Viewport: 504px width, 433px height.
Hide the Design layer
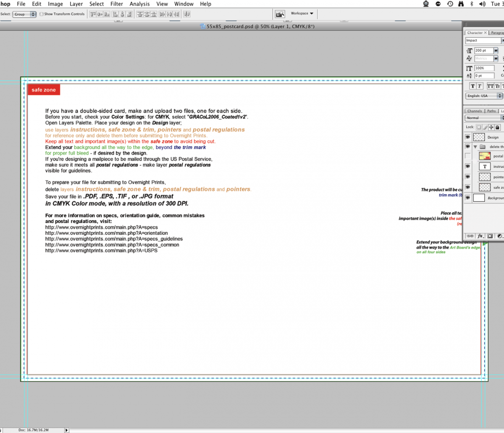(x=468, y=137)
